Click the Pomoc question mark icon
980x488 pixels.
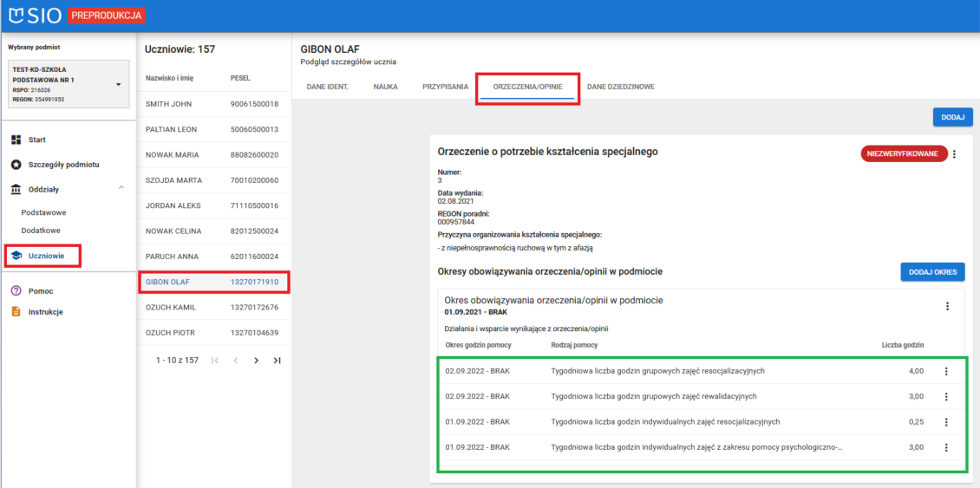pyautogui.click(x=16, y=291)
